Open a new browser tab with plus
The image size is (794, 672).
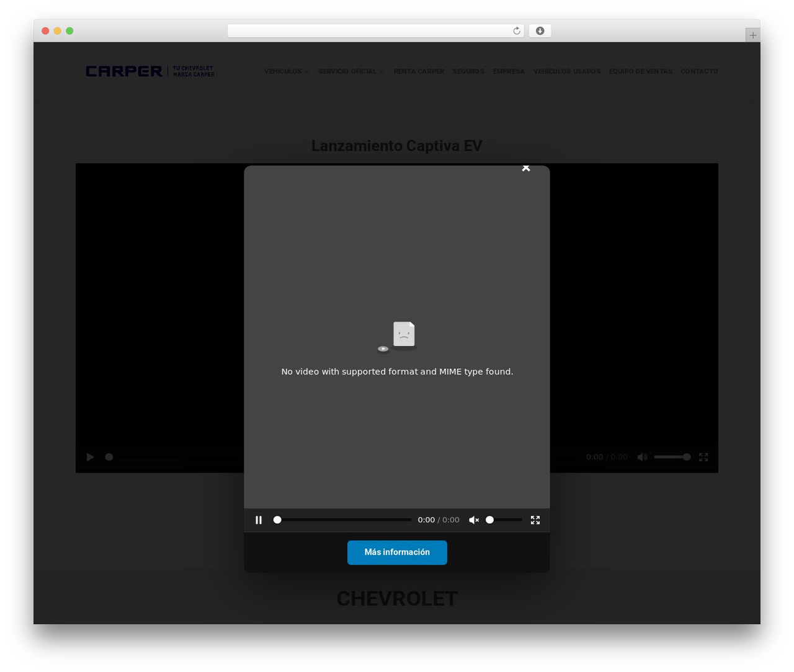(x=753, y=35)
